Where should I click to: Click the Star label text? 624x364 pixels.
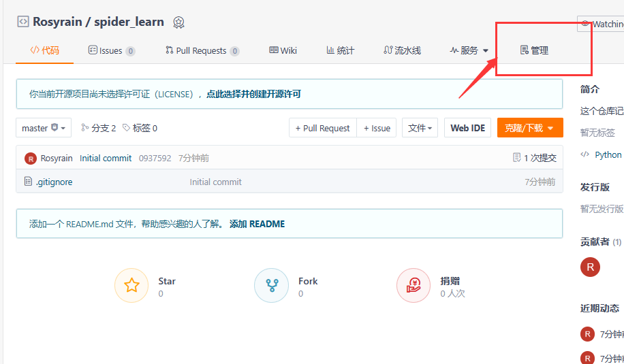click(x=167, y=281)
